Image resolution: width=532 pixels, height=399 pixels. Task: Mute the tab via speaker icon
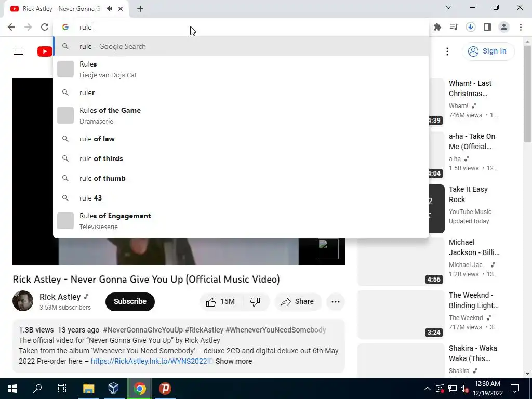click(x=109, y=9)
